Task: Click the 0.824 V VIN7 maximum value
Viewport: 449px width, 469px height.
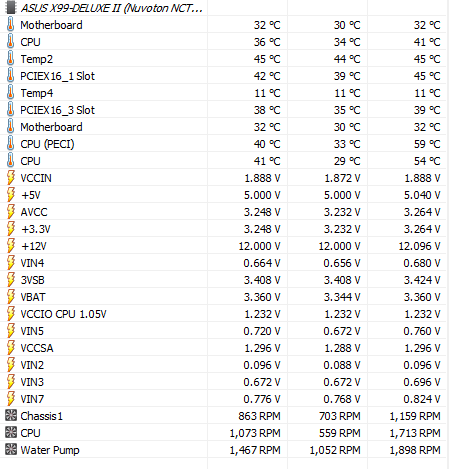Action: 422,399
